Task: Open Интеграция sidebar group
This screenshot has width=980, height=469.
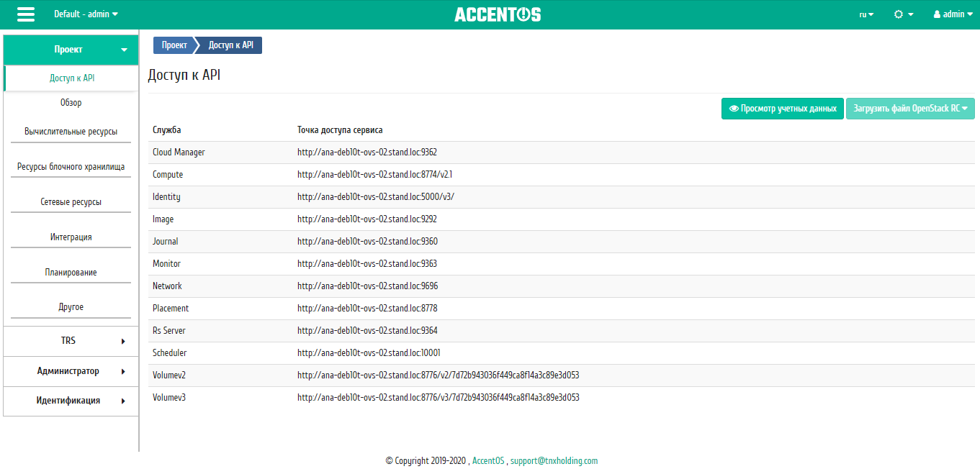Action: point(71,237)
